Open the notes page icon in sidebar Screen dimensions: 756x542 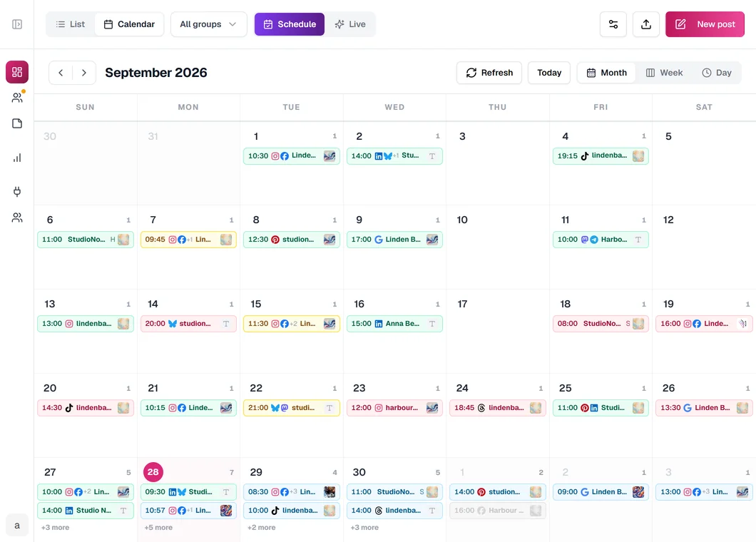17,123
